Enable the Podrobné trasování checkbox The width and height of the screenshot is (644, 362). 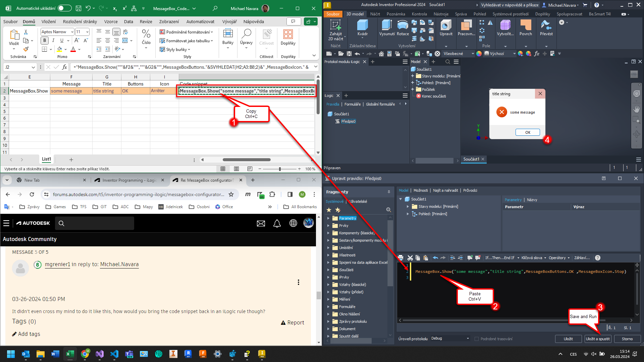click(477, 339)
